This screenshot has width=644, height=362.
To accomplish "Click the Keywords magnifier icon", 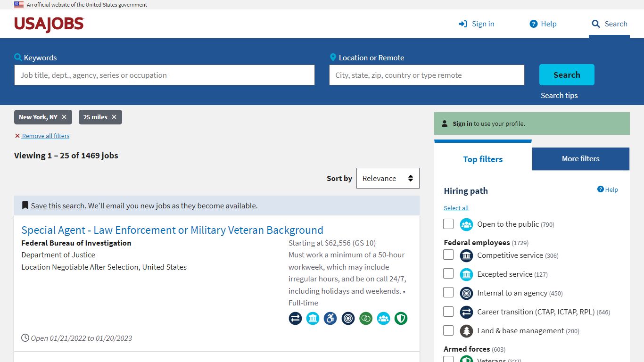I will (18, 58).
